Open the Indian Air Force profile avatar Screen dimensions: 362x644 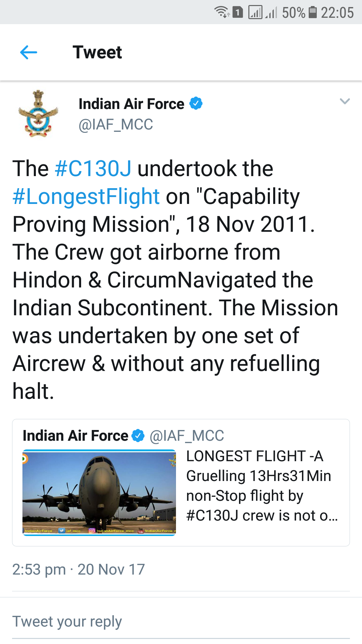(38, 113)
